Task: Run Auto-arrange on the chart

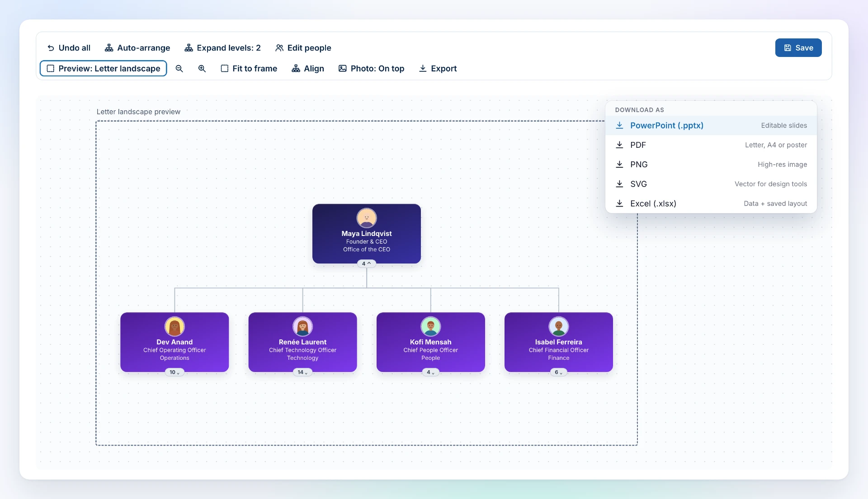Action: pos(137,48)
